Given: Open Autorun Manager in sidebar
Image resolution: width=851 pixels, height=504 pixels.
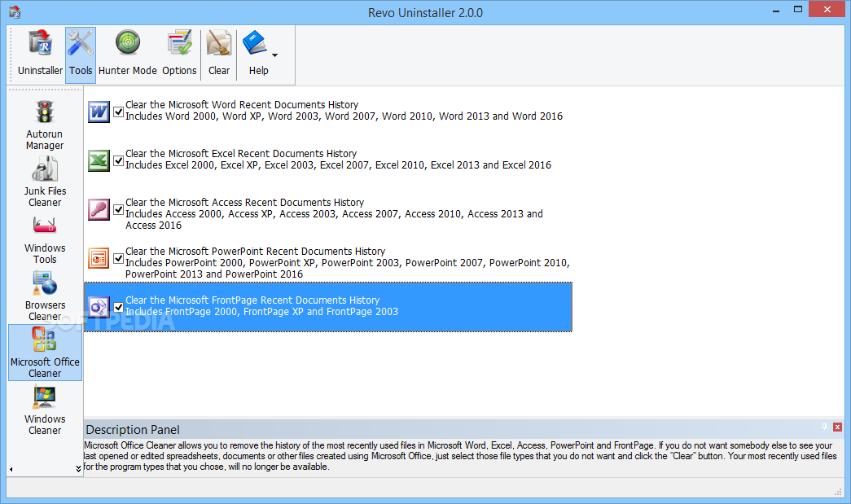Looking at the screenshot, I should (x=45, y=125).
